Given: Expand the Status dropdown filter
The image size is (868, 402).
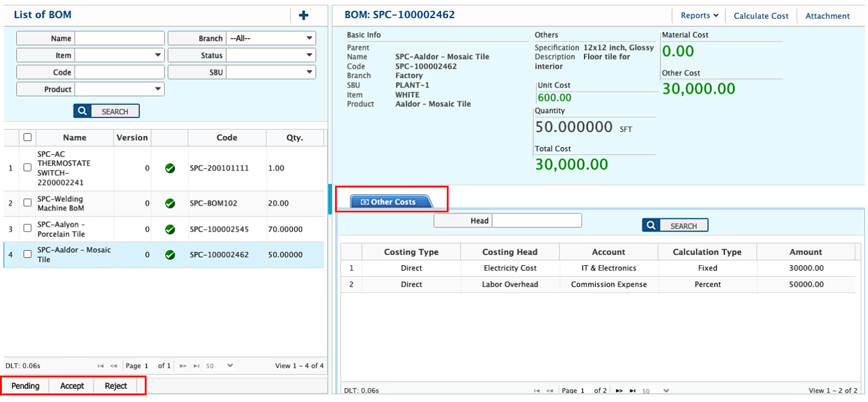Looking at the screenshot, I should [x=271, y=55].
